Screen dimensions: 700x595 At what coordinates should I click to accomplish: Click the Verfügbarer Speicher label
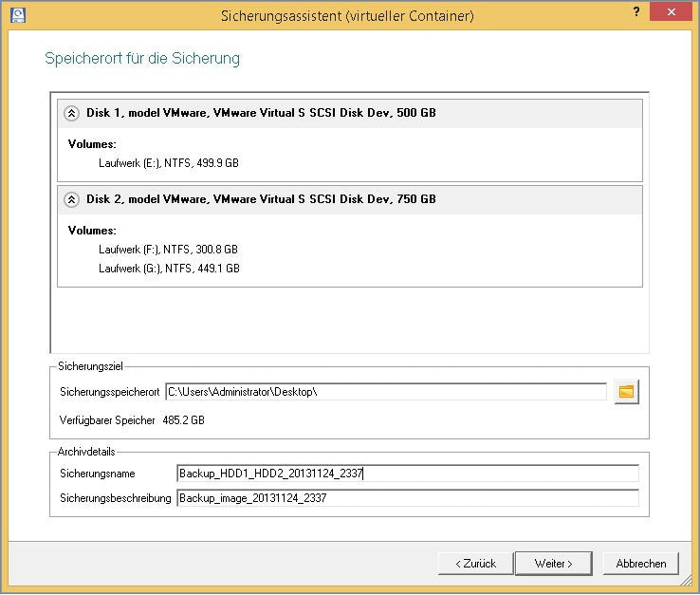tap(107, 420)
